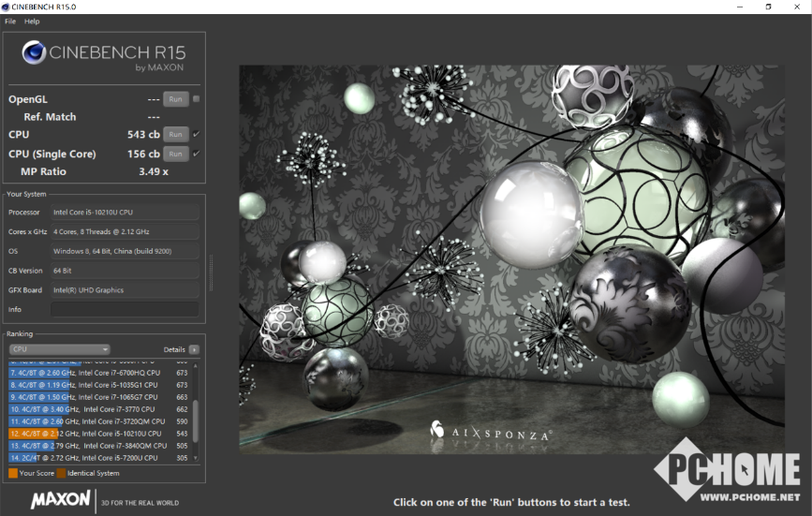Screen dimensions: 812x516
Task: Click the ranking list scrollbar thumb
Action: click(195, 421)
